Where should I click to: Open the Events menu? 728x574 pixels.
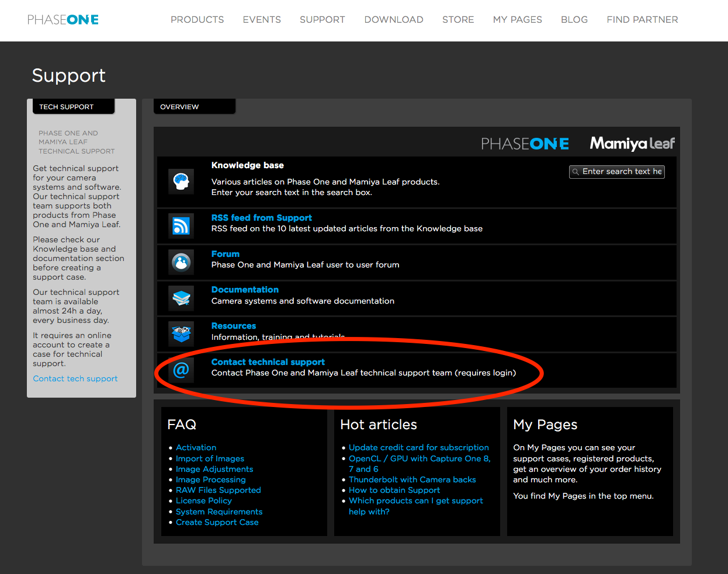coord(262,20)
